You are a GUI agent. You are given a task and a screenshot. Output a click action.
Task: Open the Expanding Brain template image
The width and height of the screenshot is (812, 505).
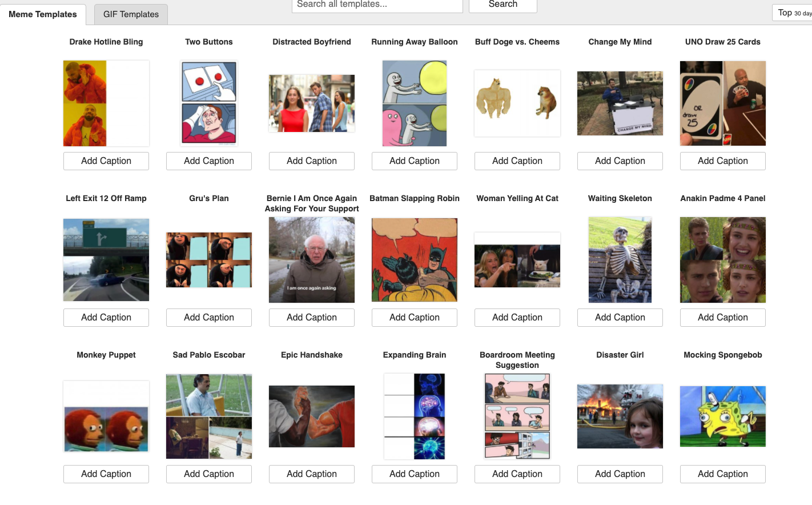[x=415, y=416]
